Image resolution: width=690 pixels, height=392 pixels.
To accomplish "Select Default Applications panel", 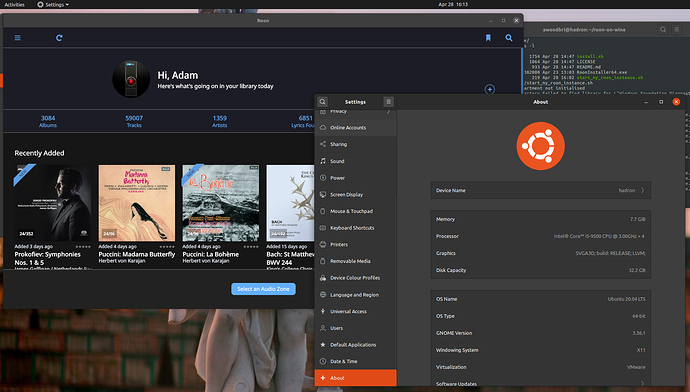I will point(356,345).
